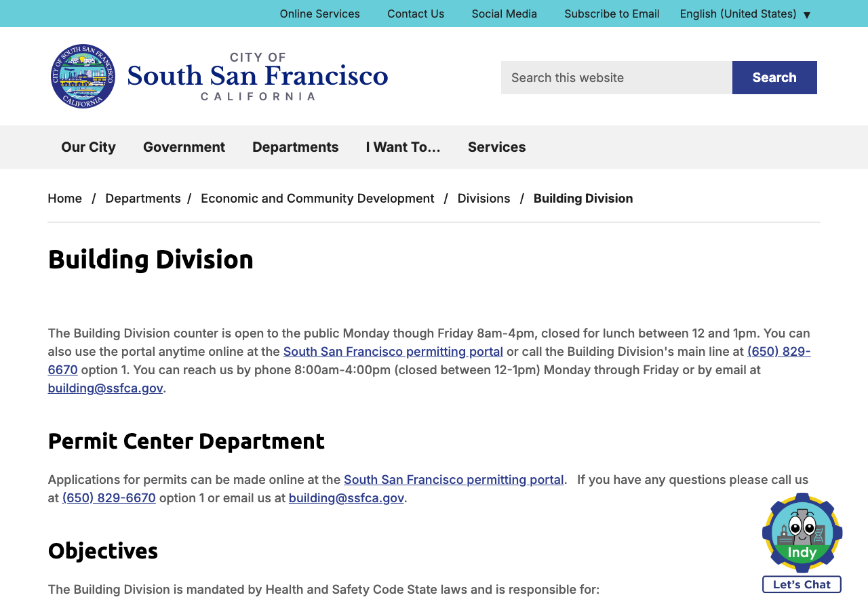Screen dimensions: 868x610
Task: Open the Our City menu
Action: tap(88, 147)
